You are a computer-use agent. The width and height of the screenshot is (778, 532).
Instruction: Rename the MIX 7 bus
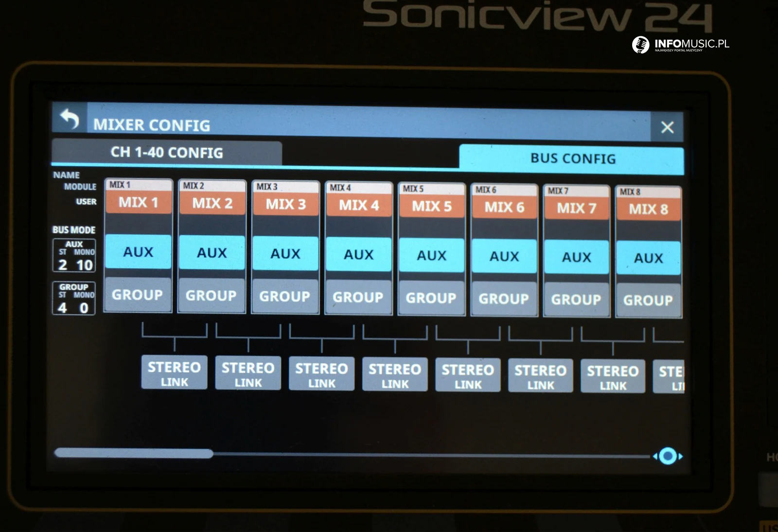(x=576, y=208)
